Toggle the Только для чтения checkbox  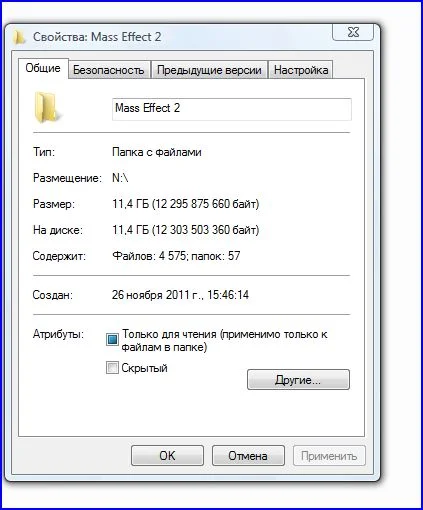(x=112, y=339)
